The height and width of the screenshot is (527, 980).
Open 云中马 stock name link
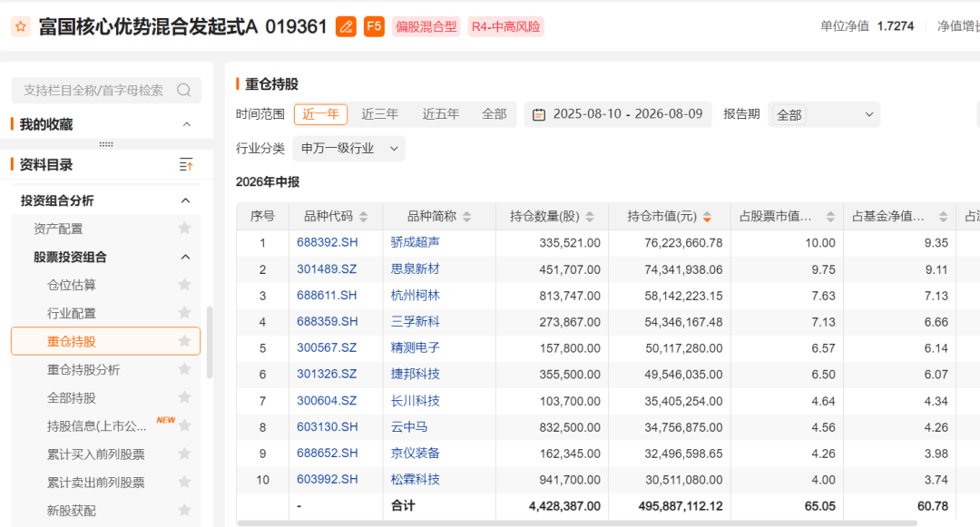[x=409, y=427]
